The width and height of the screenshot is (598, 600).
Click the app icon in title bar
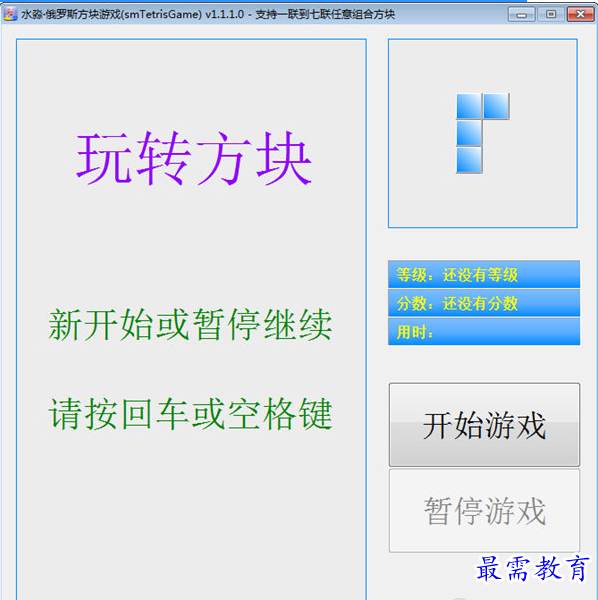pyautogui.click(x=10, y=14)
